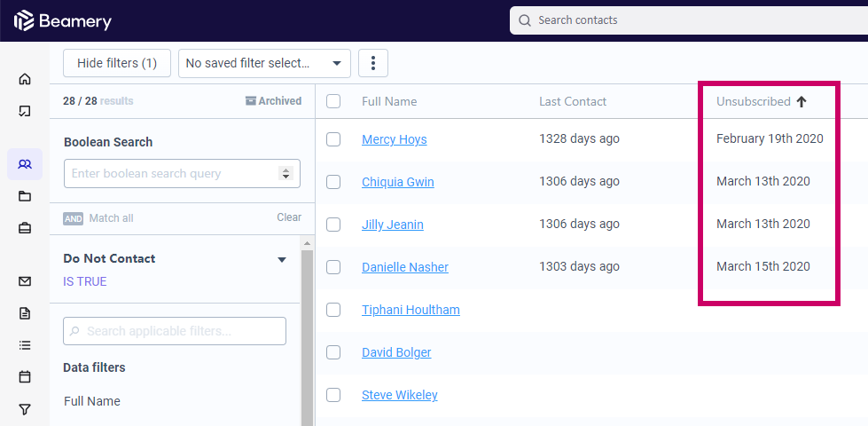Viewport: 868px width, 426px height.
Task: Check the box for David Bolger
Action: [333, 352]
